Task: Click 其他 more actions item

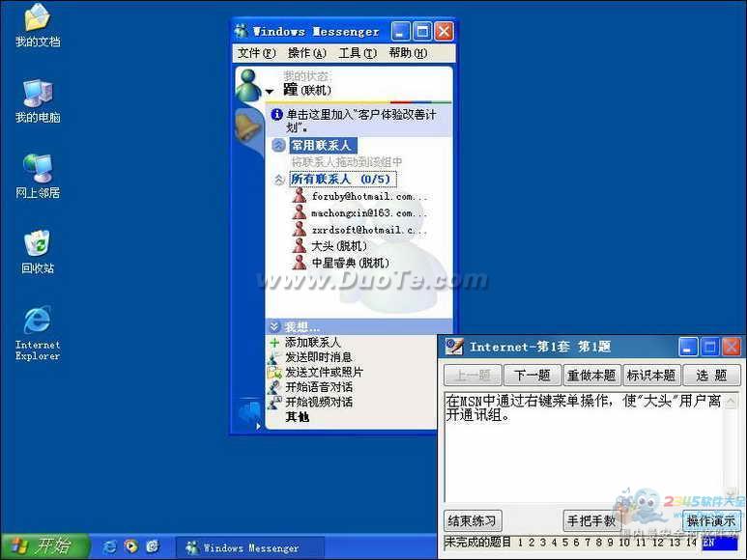Action: pos(298,417)
